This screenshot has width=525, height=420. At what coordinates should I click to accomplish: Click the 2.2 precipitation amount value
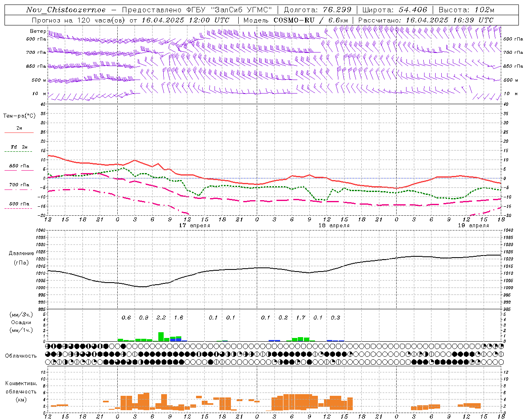[161, 317]
